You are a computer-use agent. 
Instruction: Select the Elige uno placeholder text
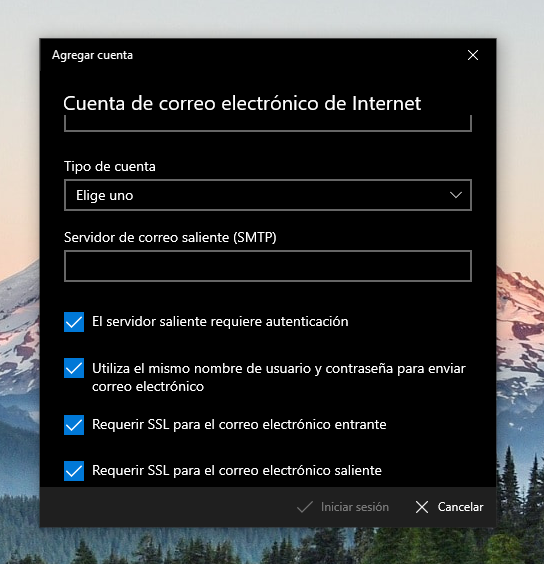(105, 195)
